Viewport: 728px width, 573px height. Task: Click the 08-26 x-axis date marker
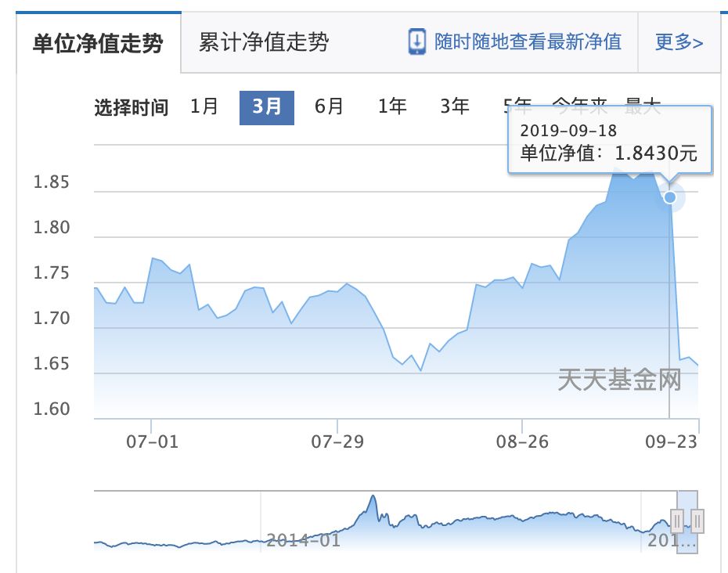click(x=522, y=441)
